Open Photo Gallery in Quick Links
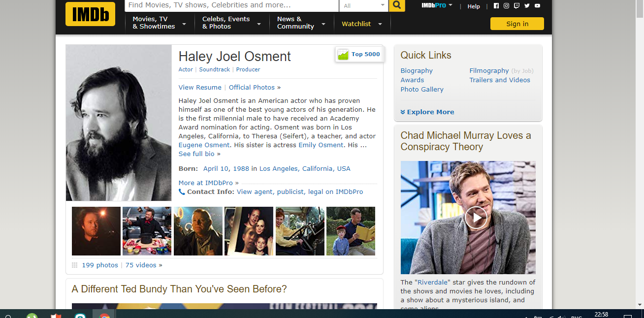 click(x=422, y=90)
